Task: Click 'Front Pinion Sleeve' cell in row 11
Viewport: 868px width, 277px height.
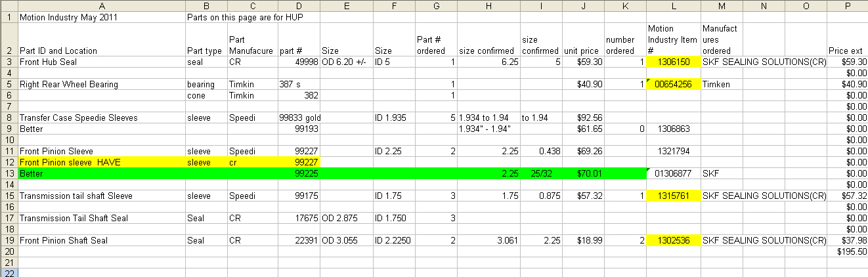Action: [100, 151]
